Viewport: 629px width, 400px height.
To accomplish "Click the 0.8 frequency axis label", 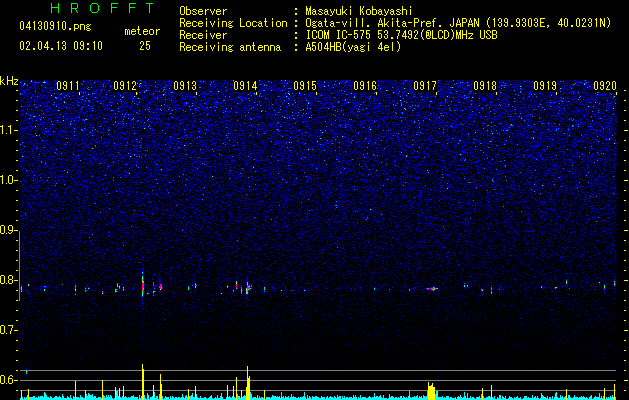I will click(x=8, y=280).
